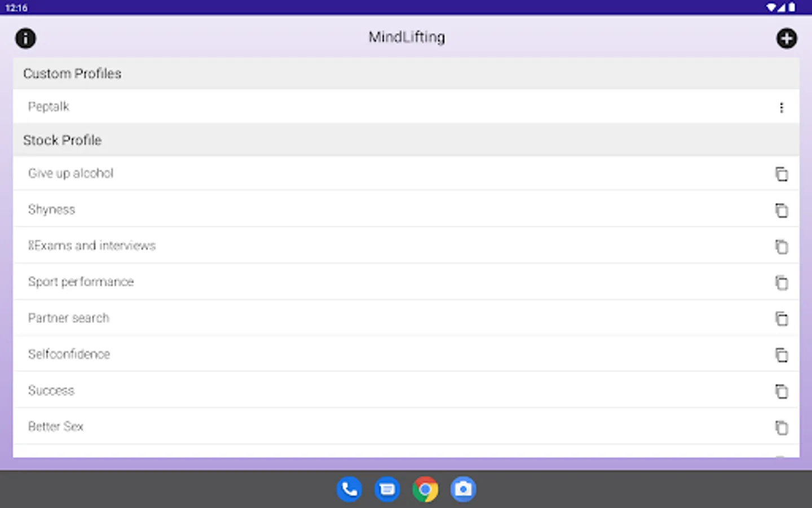Open the info icon in header
This screenshot has width=812, height=508.
tap(25, 38)
